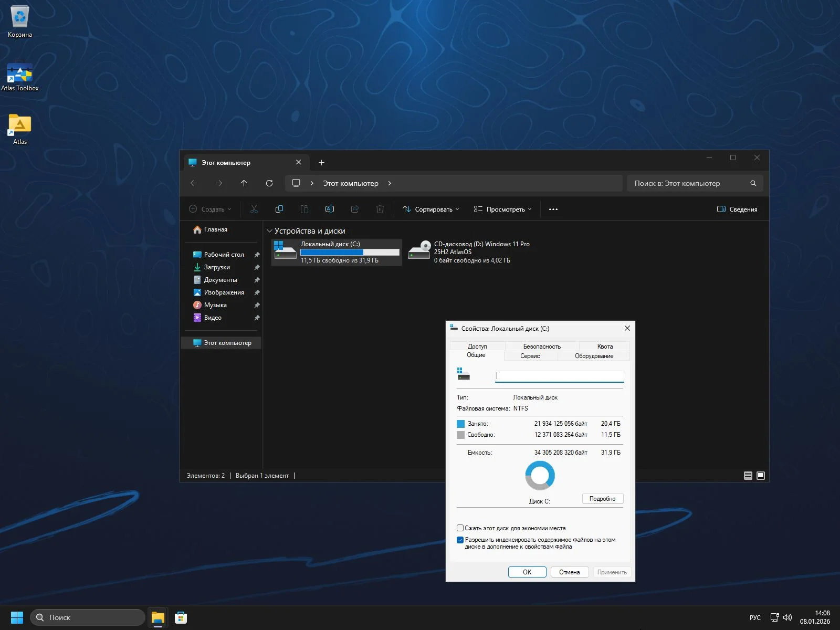This screenshot has height=630, width=840.
Task: Click the Details button for Disk C
Action: (x=602, y=499)
